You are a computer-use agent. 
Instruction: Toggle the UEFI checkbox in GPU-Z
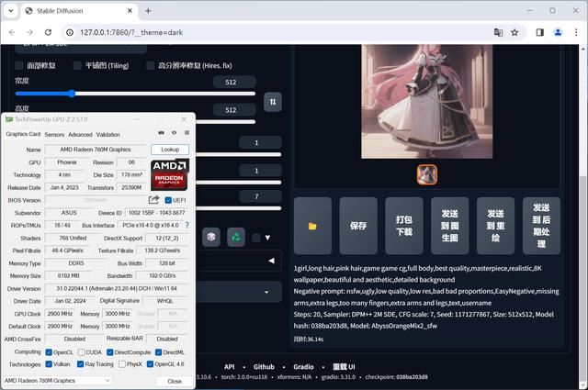click(168, 200)
